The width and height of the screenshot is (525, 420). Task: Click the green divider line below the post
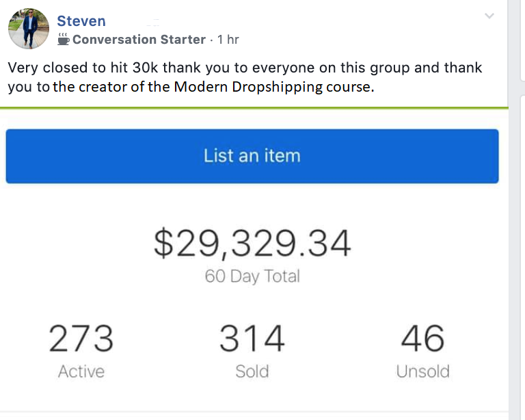[x=254, y=108]
